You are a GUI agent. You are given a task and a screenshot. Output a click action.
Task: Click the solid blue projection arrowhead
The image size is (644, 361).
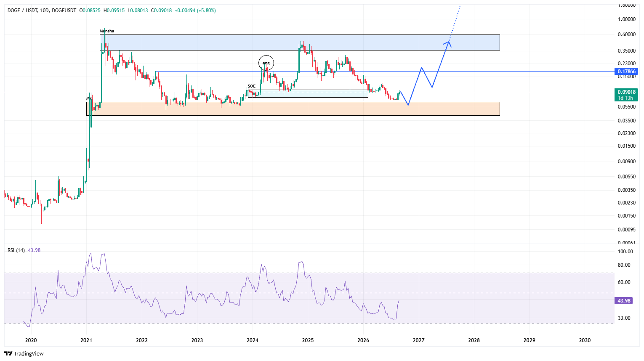(448, 43)
